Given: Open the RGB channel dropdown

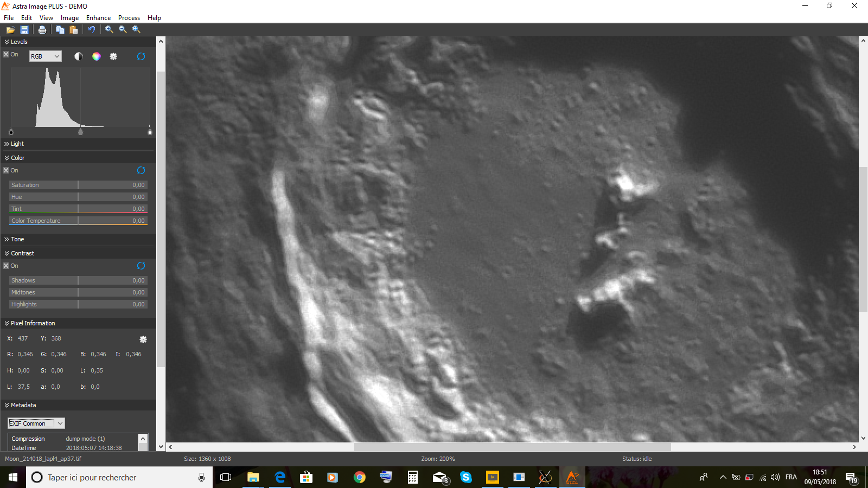Looking at the screenshot, I should [45, 56].
